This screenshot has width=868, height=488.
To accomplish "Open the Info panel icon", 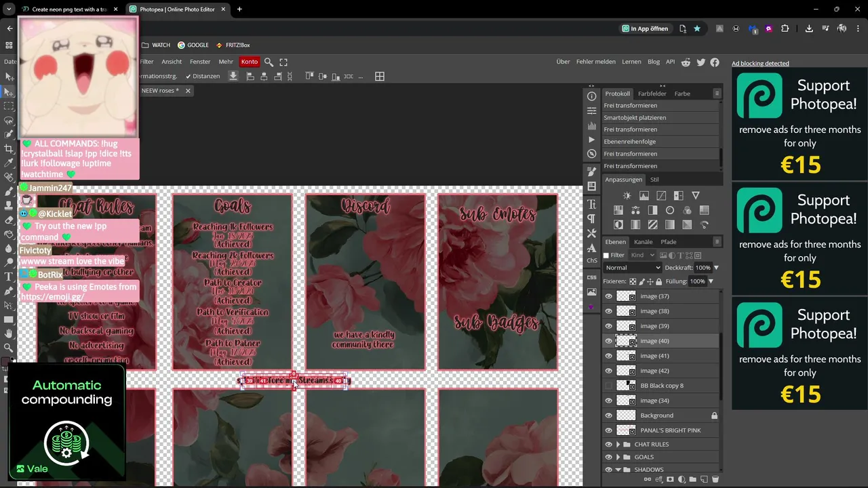I will (x=591, y=96).
